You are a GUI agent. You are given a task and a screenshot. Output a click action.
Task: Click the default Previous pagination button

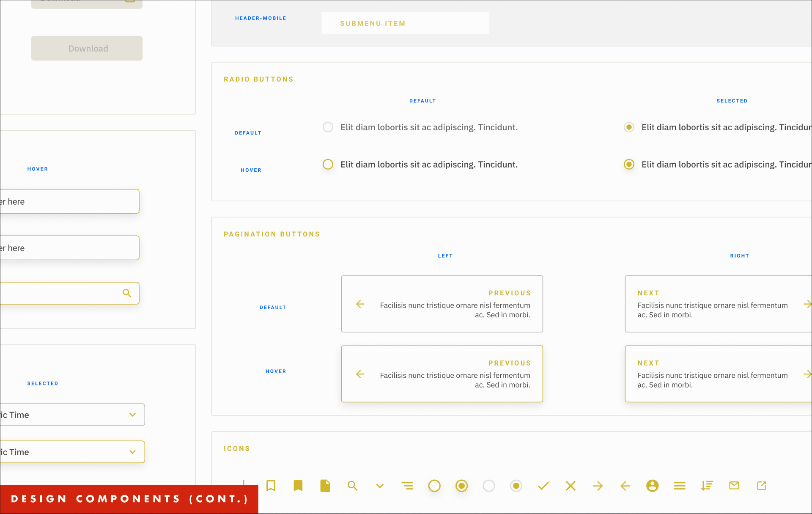pyautogui.click(x=442, y=304)
